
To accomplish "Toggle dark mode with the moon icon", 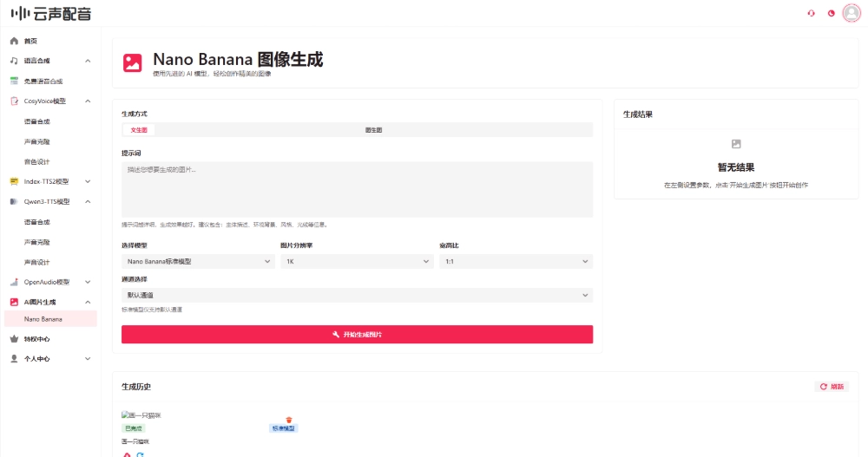I will click(831, 13).
